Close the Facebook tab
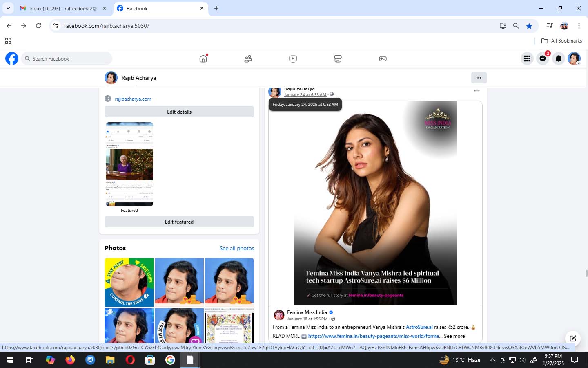Image resolution: width=588 pixels, height=368 pixels. tap(201, 8)
